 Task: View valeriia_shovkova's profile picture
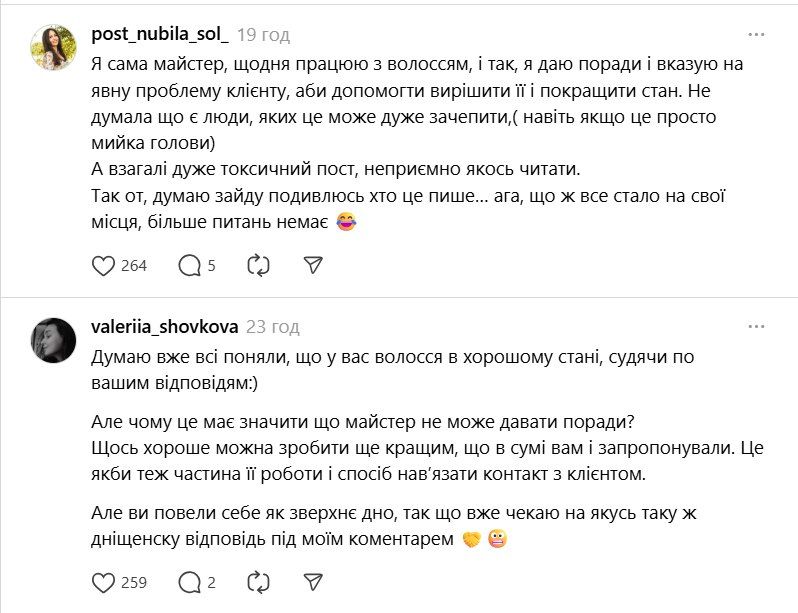pyautogui.click(x=54, y=340)
